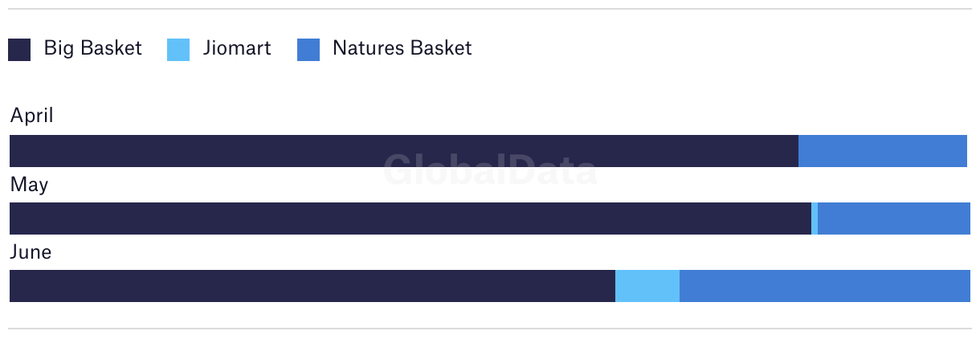Screen dimensions: 980x339
Task: Select the May Big Basket bar segment
Action: click(410, 219)
